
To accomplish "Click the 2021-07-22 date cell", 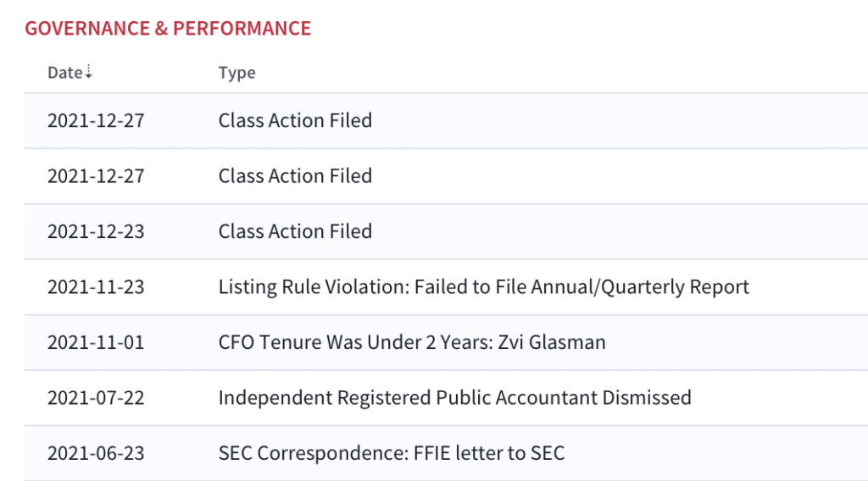I will 96,397.
